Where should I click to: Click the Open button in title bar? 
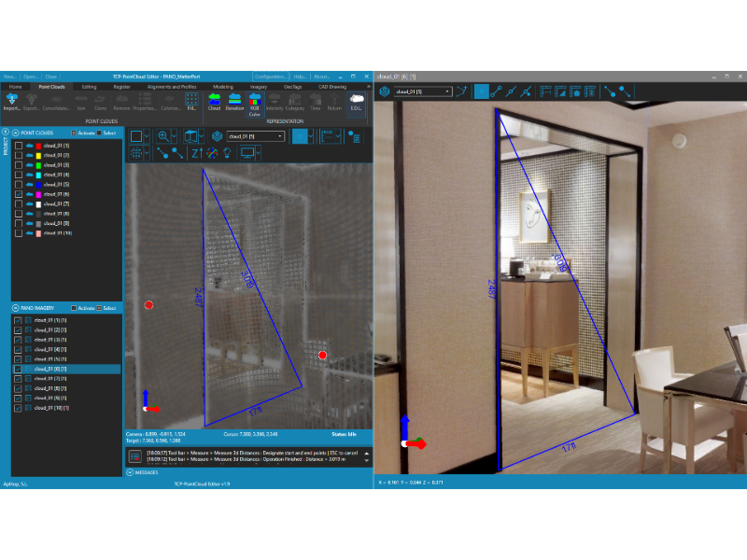31,77
